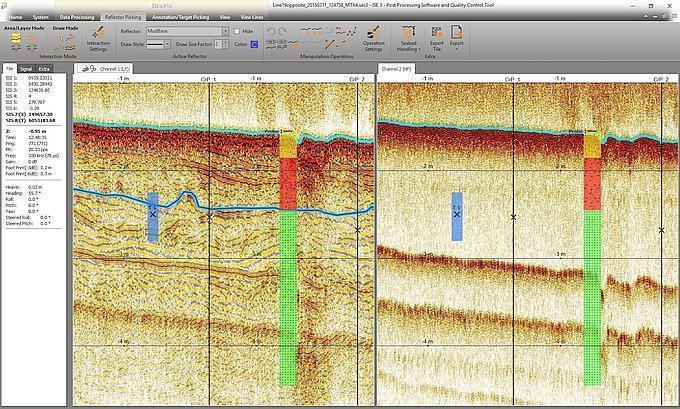Image resolution: width=680 pixels, height=409 pixels.
Task: Adjust the Draw Size Factor stepper
Action: pos(225,44)
